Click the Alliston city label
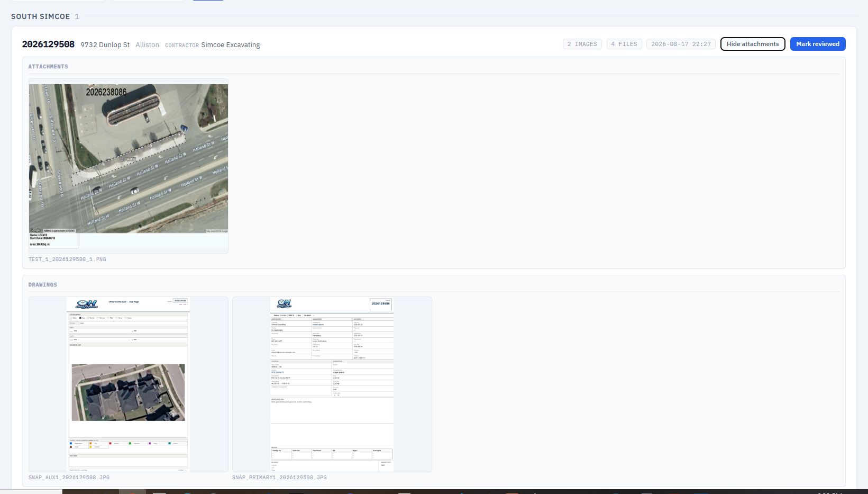This screenshot has height=494, width=868. click(147, 45)
